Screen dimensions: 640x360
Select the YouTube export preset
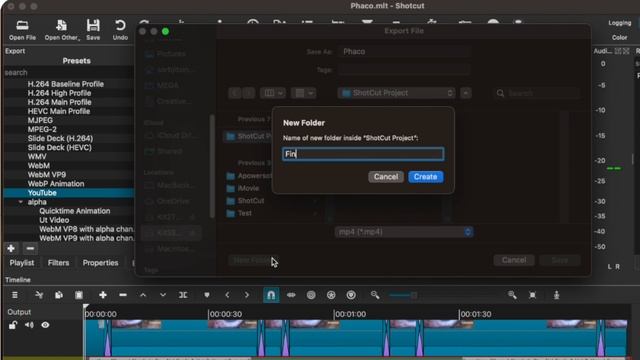click(69, 193)
